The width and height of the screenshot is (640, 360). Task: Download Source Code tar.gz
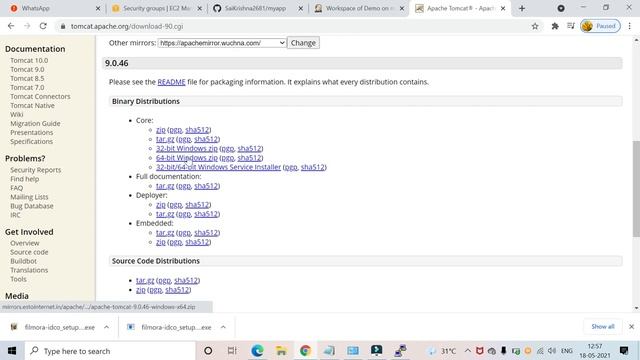(x=145, y=280)
